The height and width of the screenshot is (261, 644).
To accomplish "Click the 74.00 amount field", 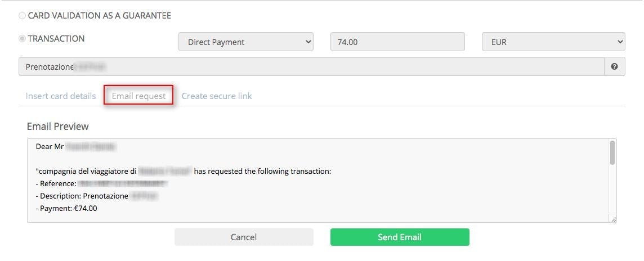I will click(397, 42).
